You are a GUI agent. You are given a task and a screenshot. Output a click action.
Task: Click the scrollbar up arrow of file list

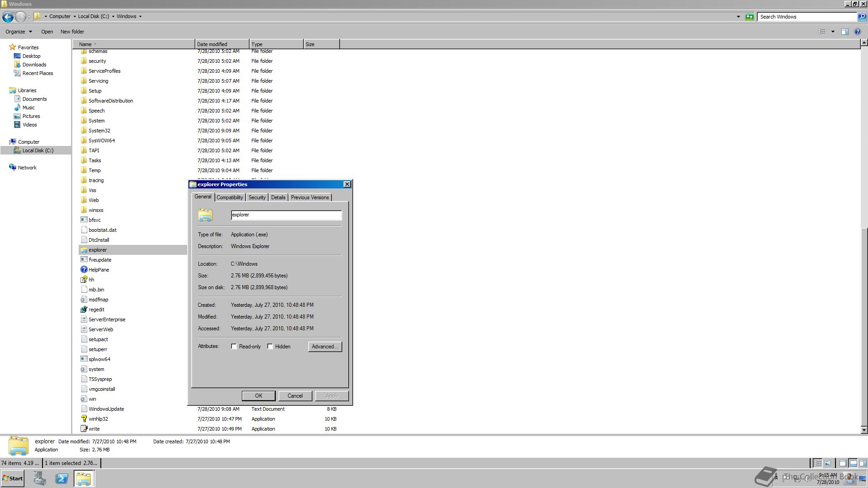(864, 42)
